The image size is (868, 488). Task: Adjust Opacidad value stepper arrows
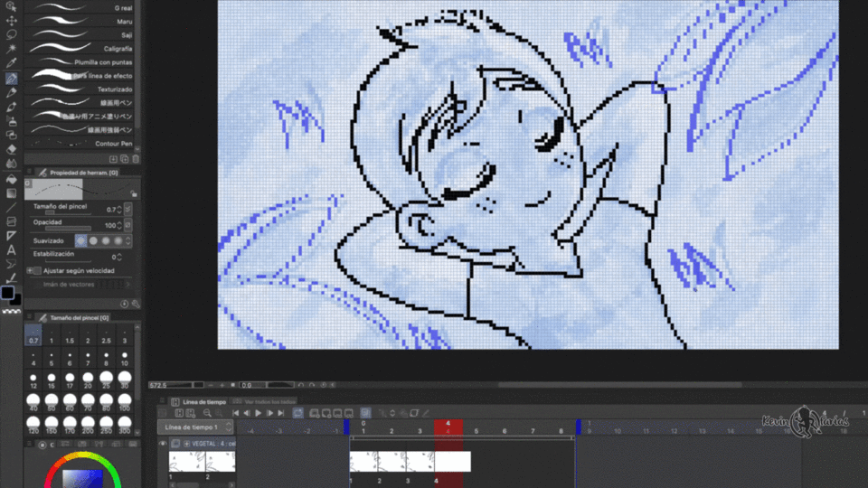pos(119,226)
